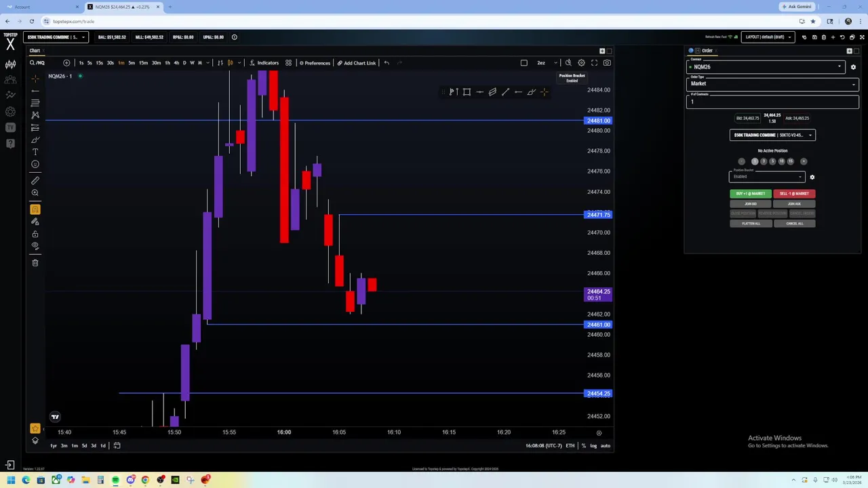Select quantity preset 15

pos(790,161)
